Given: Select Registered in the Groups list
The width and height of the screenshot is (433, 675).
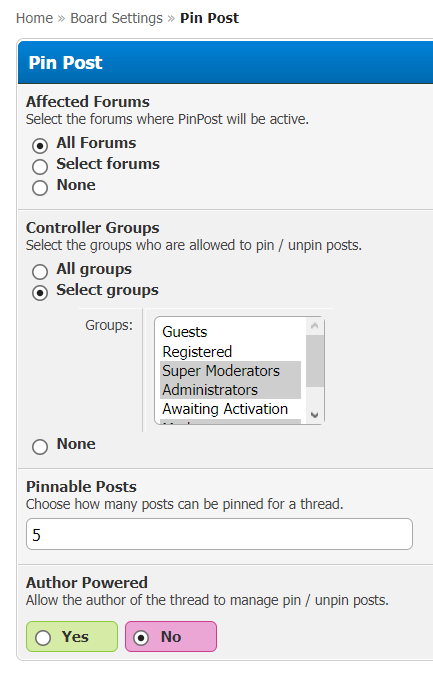Looking at the screenshot, I should [x=230, y=352].
